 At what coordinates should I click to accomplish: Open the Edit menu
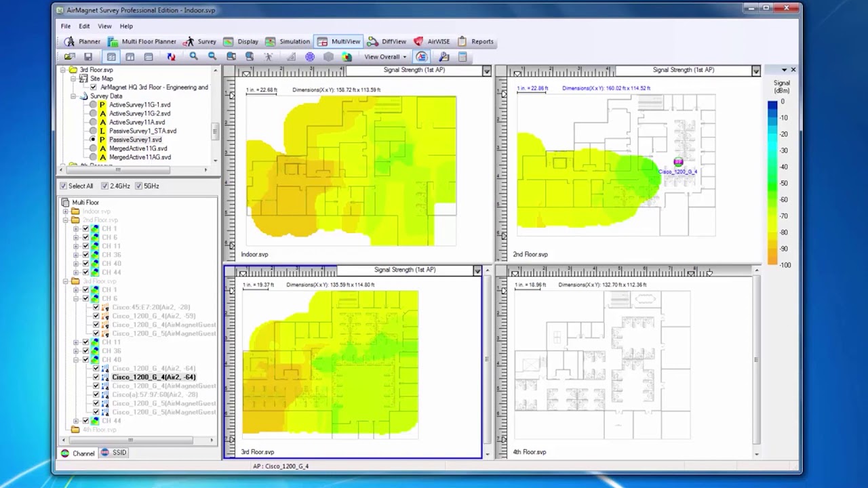[x=84, y=26]
